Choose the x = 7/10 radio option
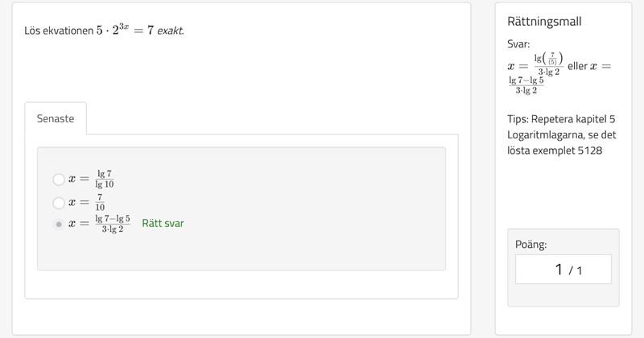 click(58, 202)
